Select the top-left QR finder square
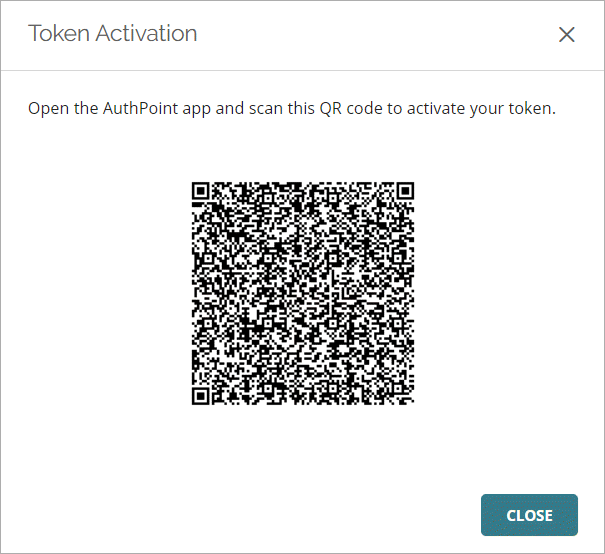This screenshot has width=605, height=554. 200,190
